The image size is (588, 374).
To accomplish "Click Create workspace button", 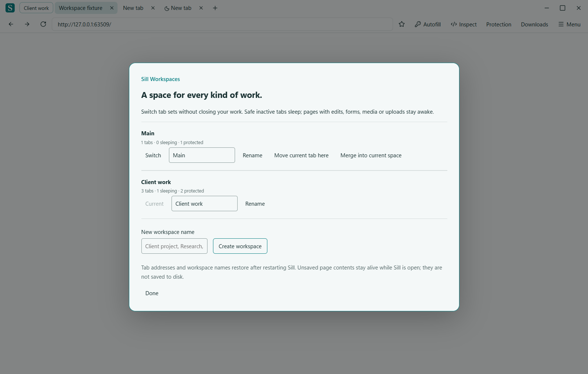I will coord(240,246).
